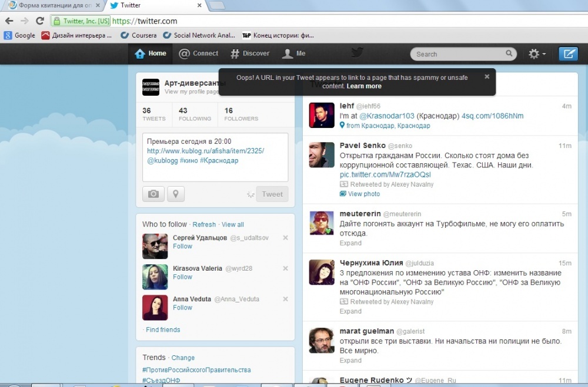Click the blue compose new Tweet icon

[568, 54]
